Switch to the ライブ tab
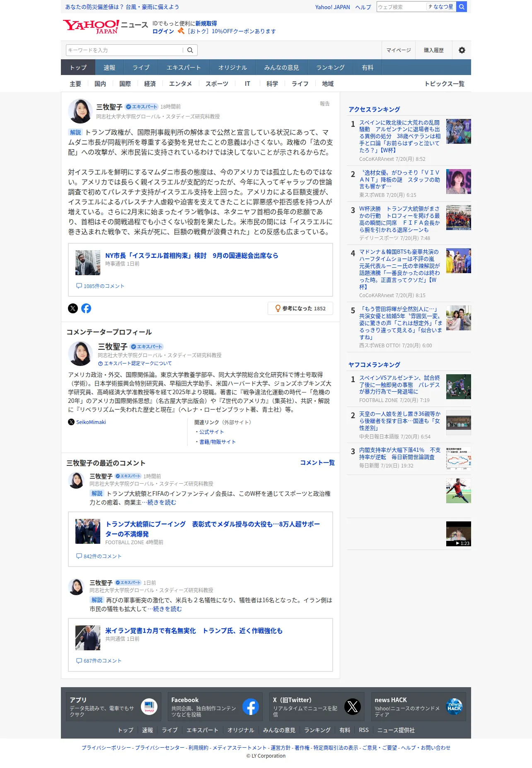This screenshot has height=768, width=532. (141, 67)
